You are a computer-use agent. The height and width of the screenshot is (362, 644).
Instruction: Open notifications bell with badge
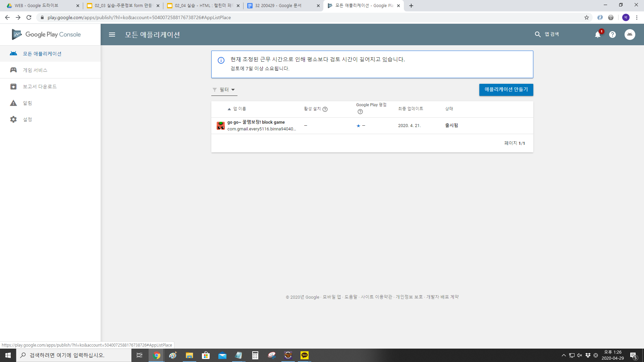tap(598, 35)
